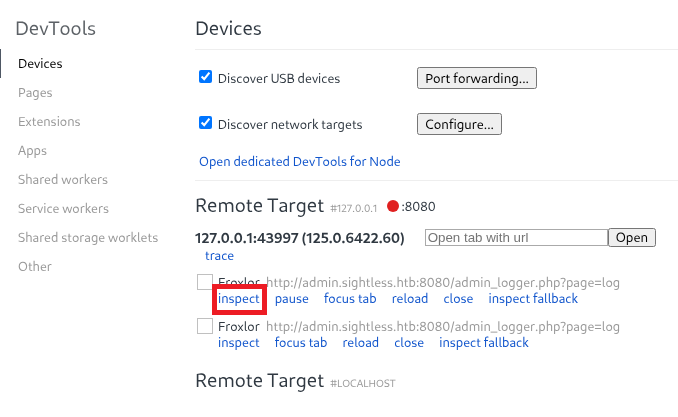
Task: Go to Shared workers section
Action: (x=62, y=180)
